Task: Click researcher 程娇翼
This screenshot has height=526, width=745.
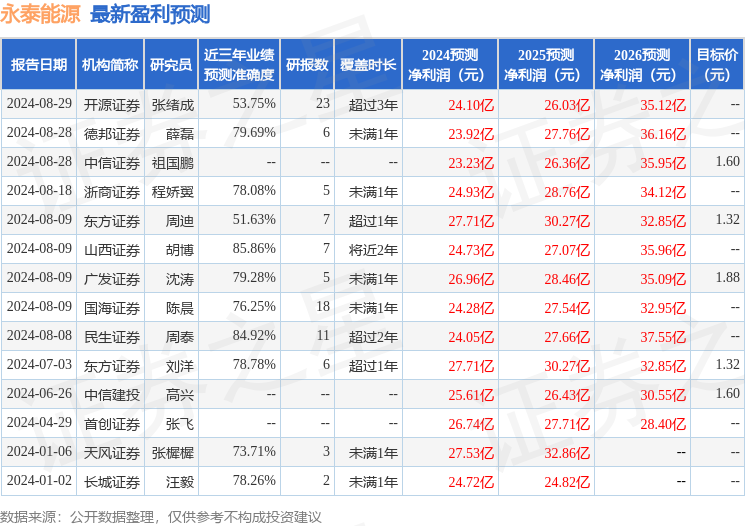Action: tap(173, 191)
